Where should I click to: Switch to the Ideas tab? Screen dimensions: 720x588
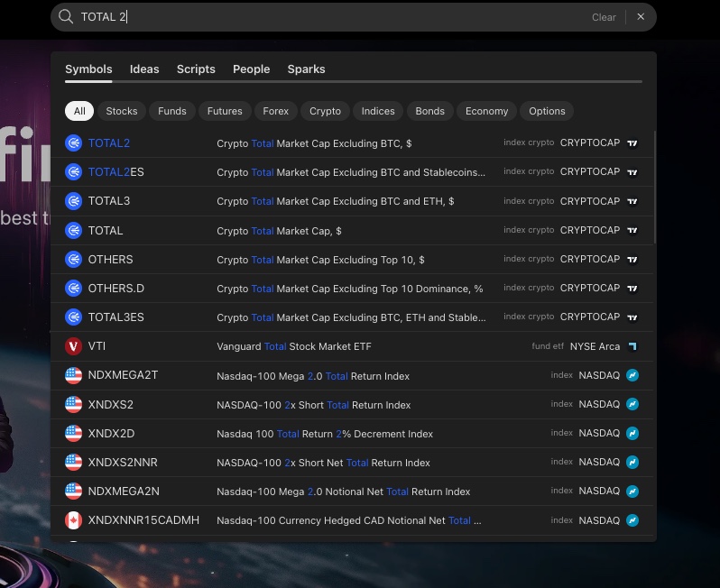pyautogui.click(x=144, y=69)
